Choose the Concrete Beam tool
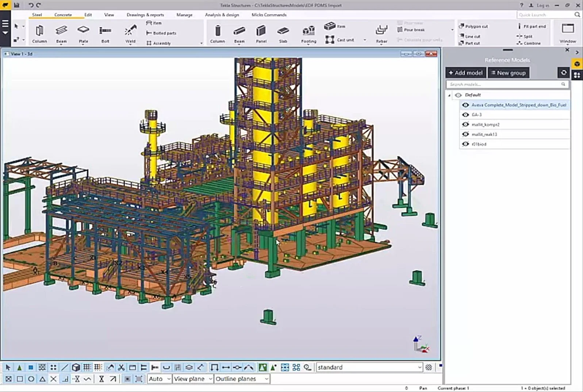 pyautogui.click(x=239, y=34)
